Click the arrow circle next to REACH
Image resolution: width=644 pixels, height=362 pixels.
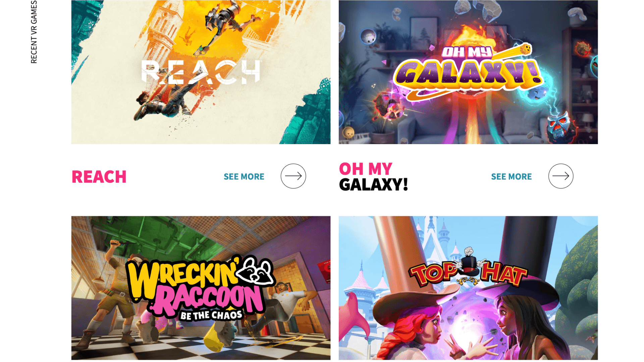point(293,176)
